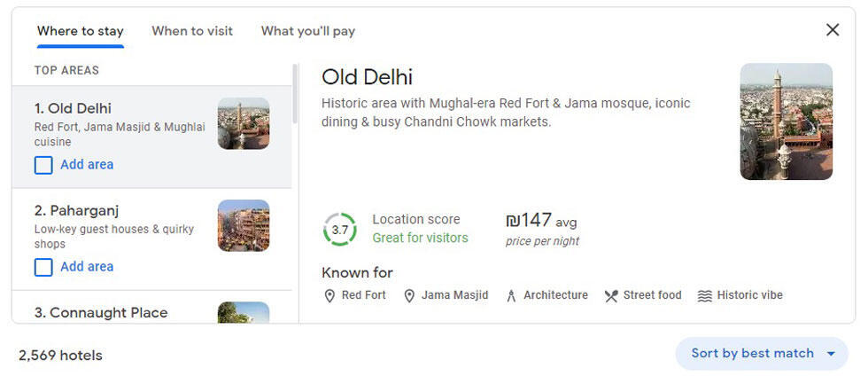Viewport: 868px width, 376px height.
Task: Select the Where to stay tab
Action: pyautogui.click(x=81, y=31)
